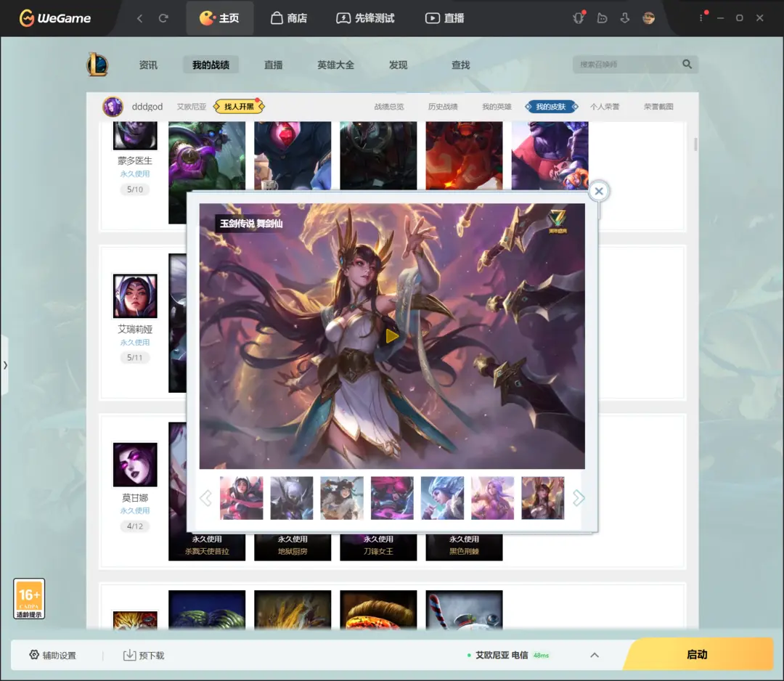Open the 英雄大全 section
This screenshot has width=784, height=681.
(335, 65)
